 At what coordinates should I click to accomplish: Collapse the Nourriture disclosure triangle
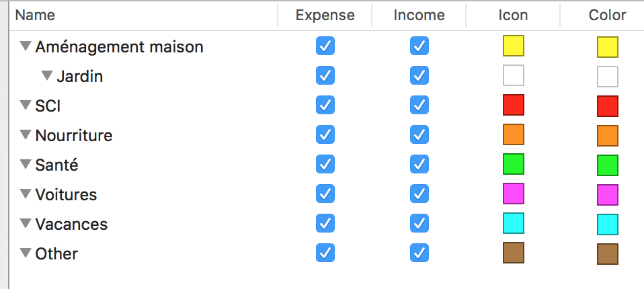(x=26, y=134)
